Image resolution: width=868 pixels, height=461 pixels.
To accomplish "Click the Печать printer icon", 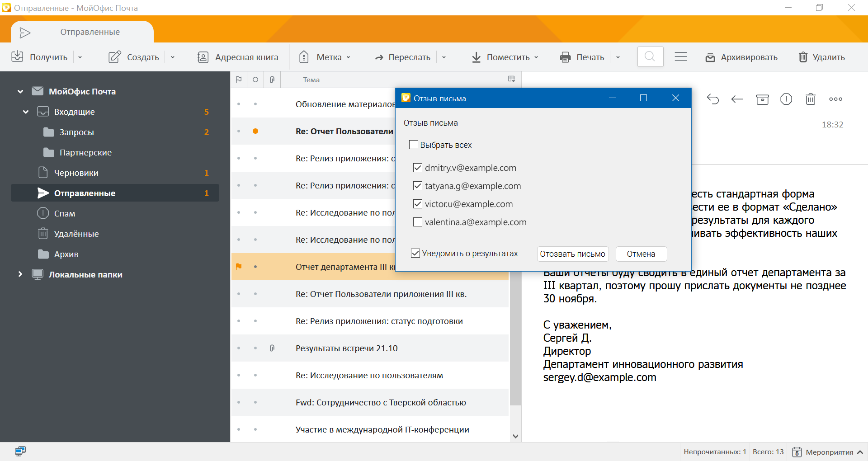I will 565,57.
